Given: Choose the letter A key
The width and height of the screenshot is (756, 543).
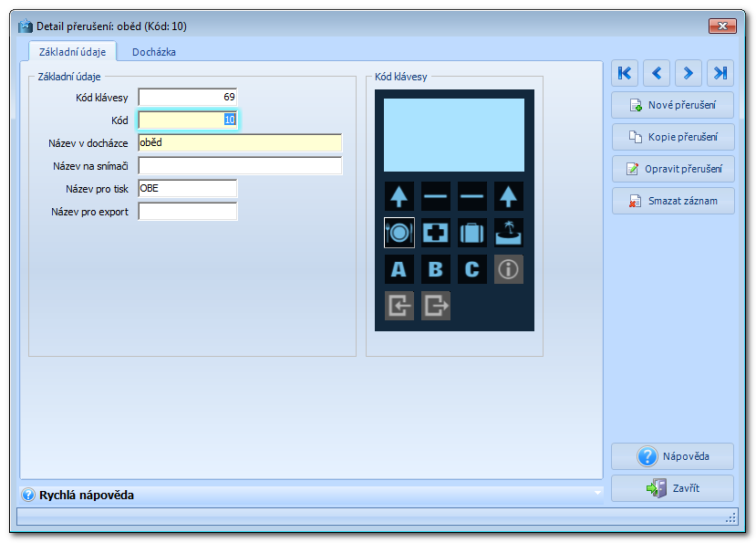Looking at the screenshot, I should pos(399,269).
